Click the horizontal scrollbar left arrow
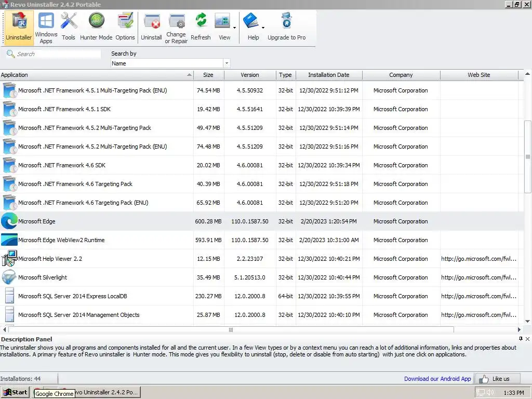Screen dimensions: 532x399 pos(4,329)
